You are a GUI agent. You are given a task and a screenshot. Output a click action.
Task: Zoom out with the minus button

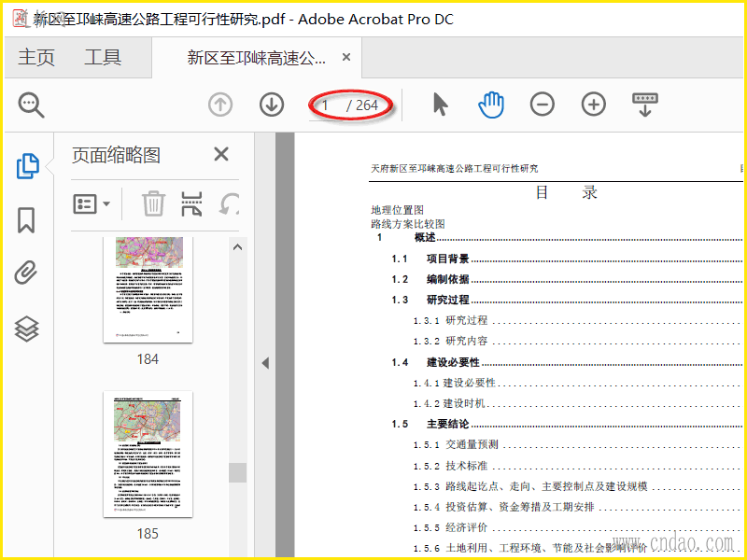(x=543, y=105)
